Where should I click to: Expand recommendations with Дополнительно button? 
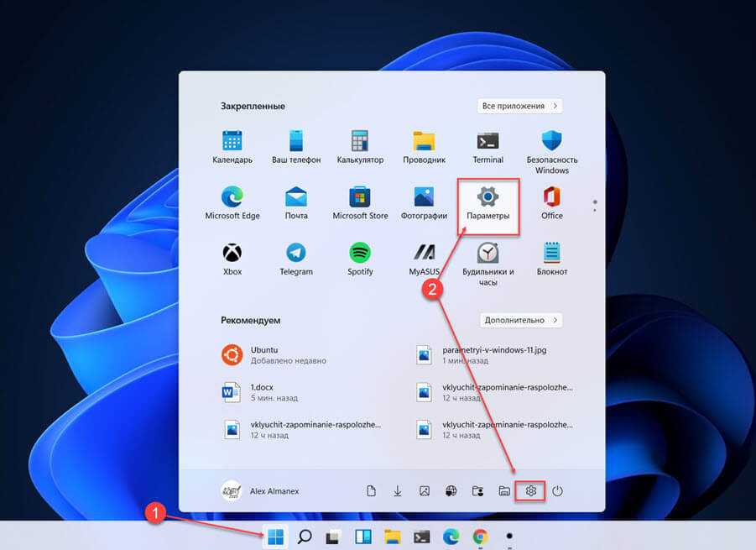pos(520,320)
